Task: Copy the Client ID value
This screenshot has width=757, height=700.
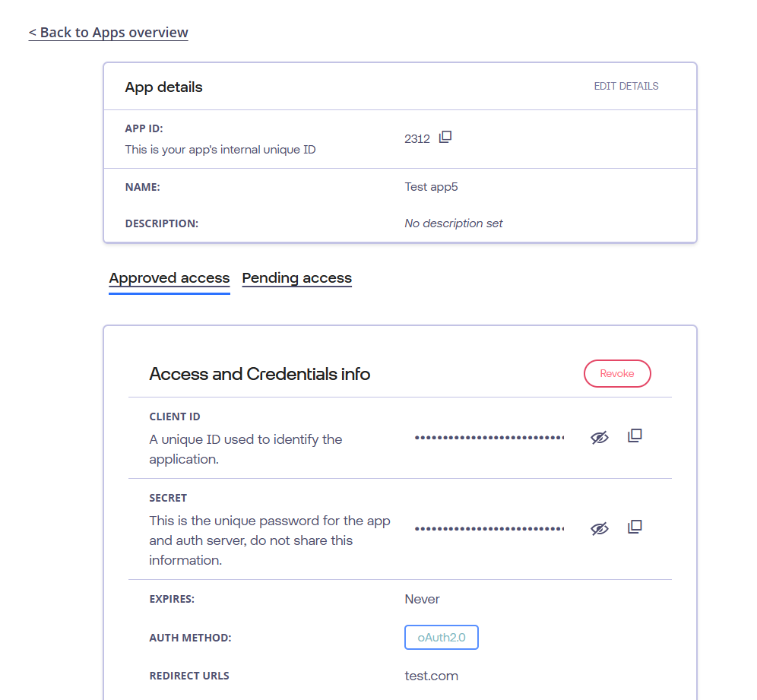Action: point(635,436)
